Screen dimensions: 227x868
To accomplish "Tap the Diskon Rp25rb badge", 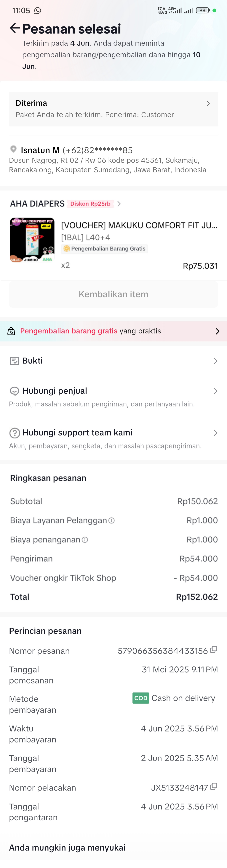I will coord(90,204).
